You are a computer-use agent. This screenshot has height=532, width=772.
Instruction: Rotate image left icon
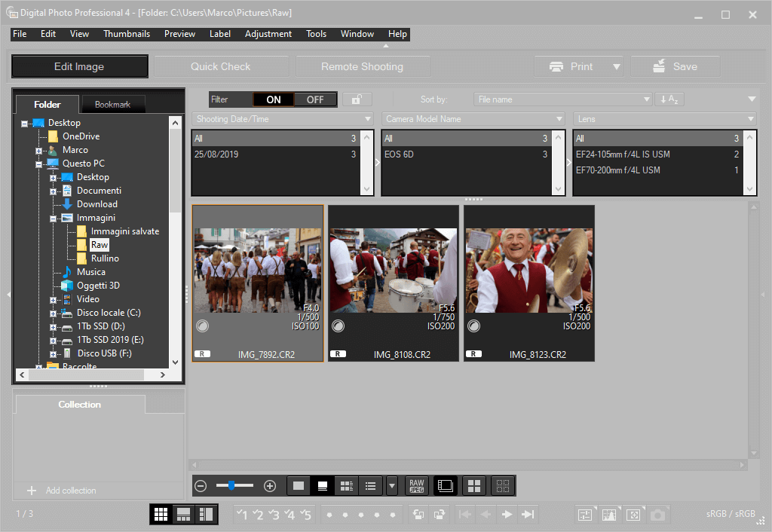coord(418,515)
